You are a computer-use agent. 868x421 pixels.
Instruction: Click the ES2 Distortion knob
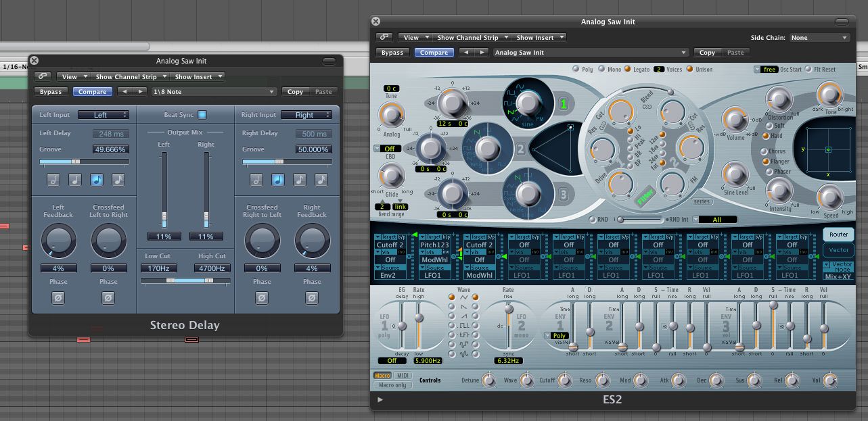pos(778,100)
